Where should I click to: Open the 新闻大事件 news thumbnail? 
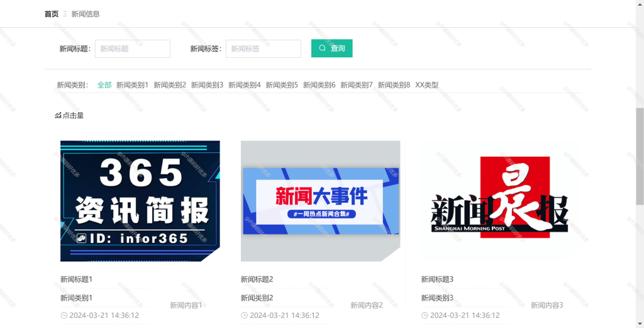click(320, 201)
